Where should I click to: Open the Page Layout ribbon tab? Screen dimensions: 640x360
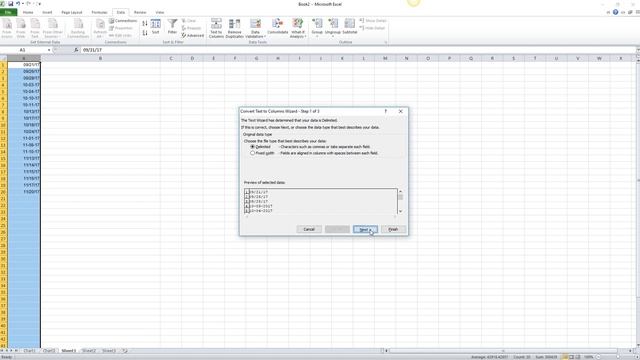click(72, 12)
